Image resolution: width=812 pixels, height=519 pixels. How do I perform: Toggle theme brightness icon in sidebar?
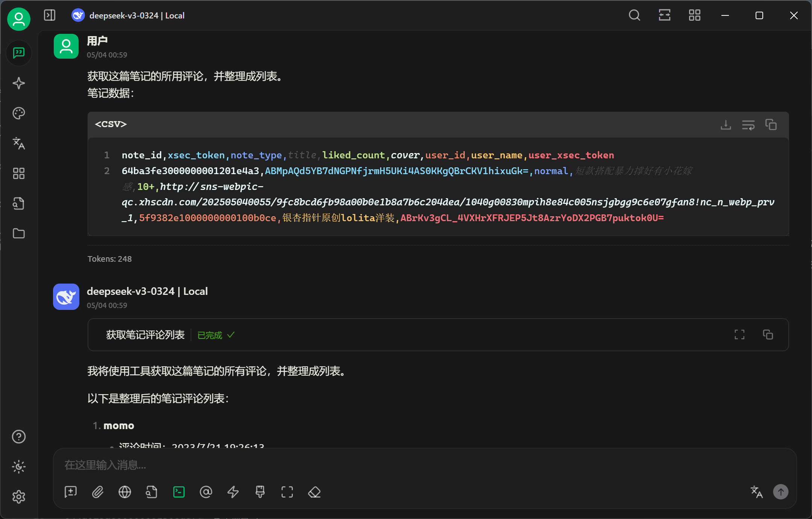click(19, 467)
